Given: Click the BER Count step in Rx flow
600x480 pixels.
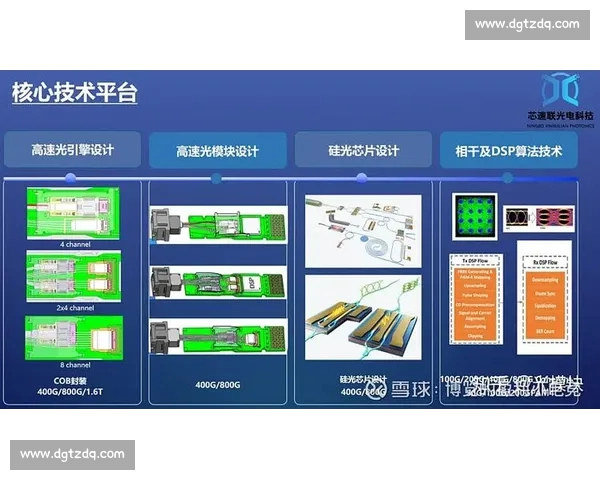Looking at the screenshot, I should [545, 331].
